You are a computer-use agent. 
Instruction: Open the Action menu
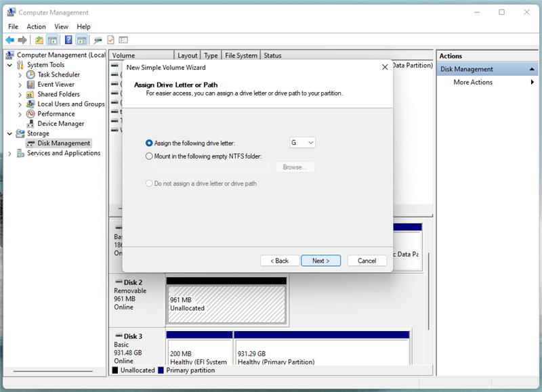[x=36, y=26]
